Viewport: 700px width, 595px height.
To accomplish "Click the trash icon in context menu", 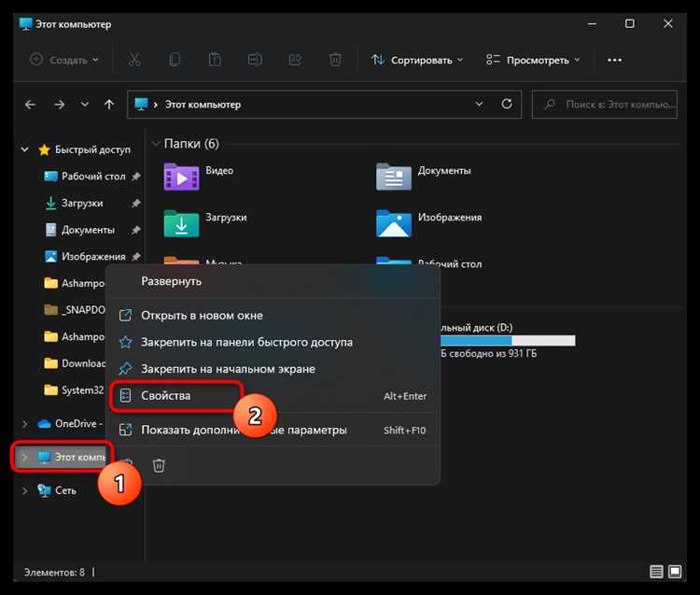I will [x=159, y=465].
